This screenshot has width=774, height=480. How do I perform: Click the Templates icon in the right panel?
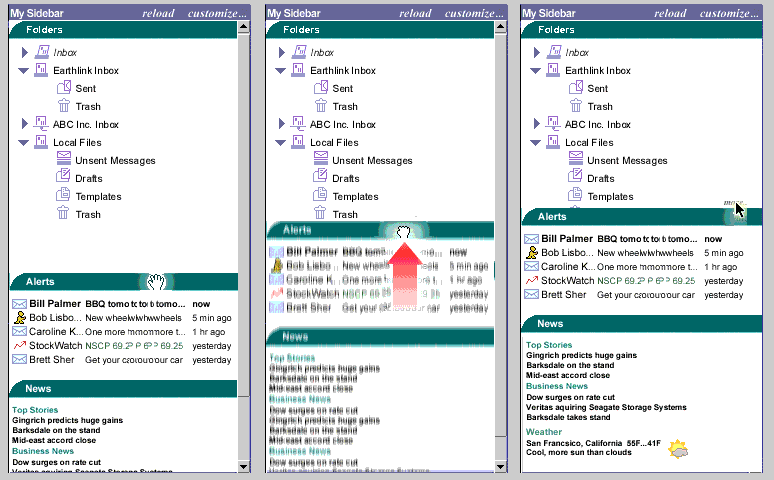pos(575,194)
